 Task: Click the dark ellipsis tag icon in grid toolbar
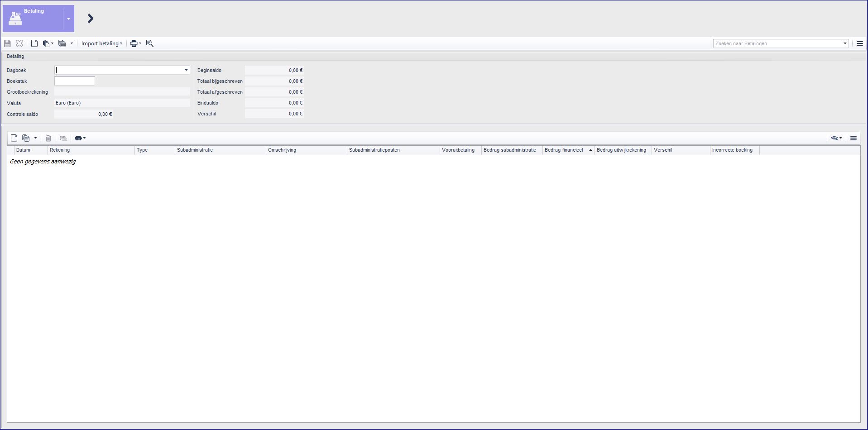pos(78,138)
